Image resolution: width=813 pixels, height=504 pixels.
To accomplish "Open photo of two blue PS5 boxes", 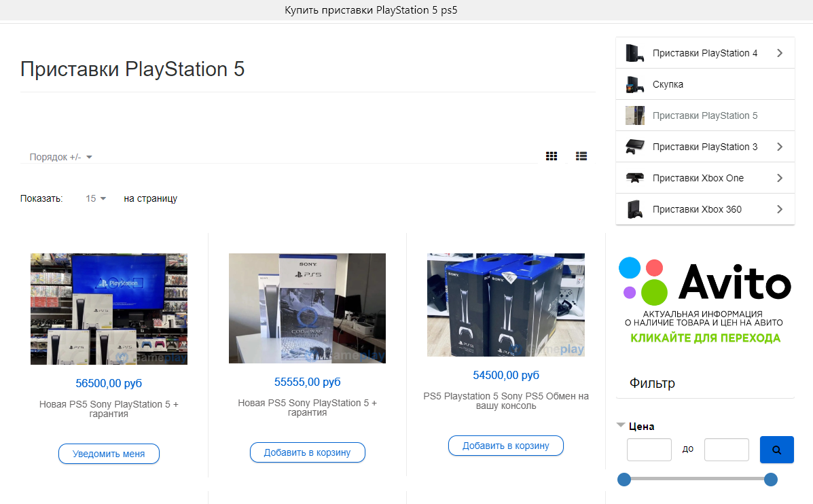I will [506, 305].
